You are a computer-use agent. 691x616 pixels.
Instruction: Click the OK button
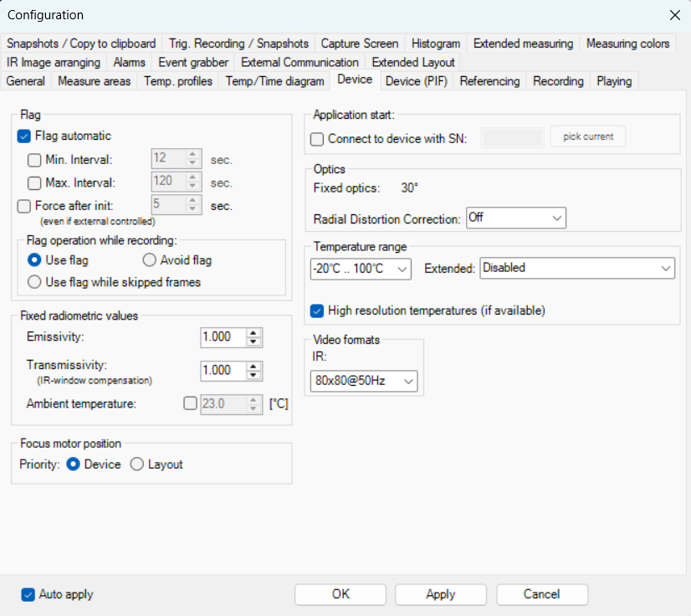pyautogui.click(x=340, y=594)
